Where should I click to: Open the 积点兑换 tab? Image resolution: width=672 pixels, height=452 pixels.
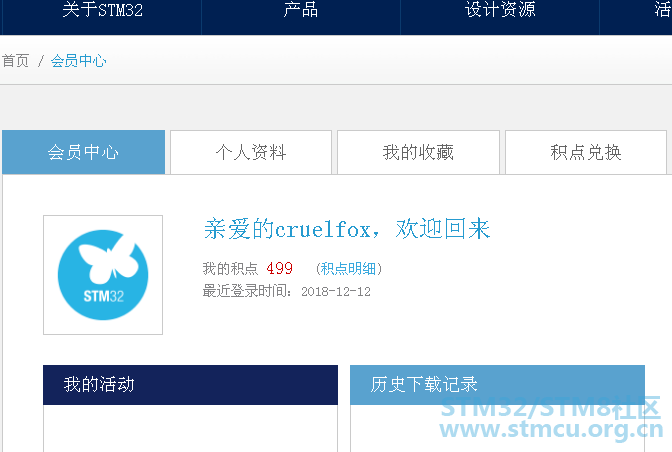coord(586,152)
